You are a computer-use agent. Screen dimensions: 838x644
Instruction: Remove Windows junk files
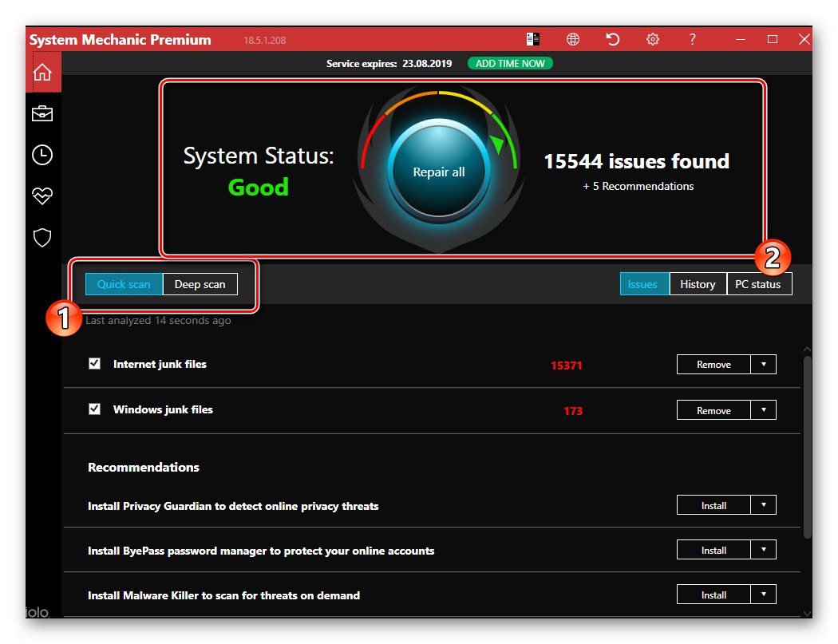pyautogui.click(x=713, y=410)
